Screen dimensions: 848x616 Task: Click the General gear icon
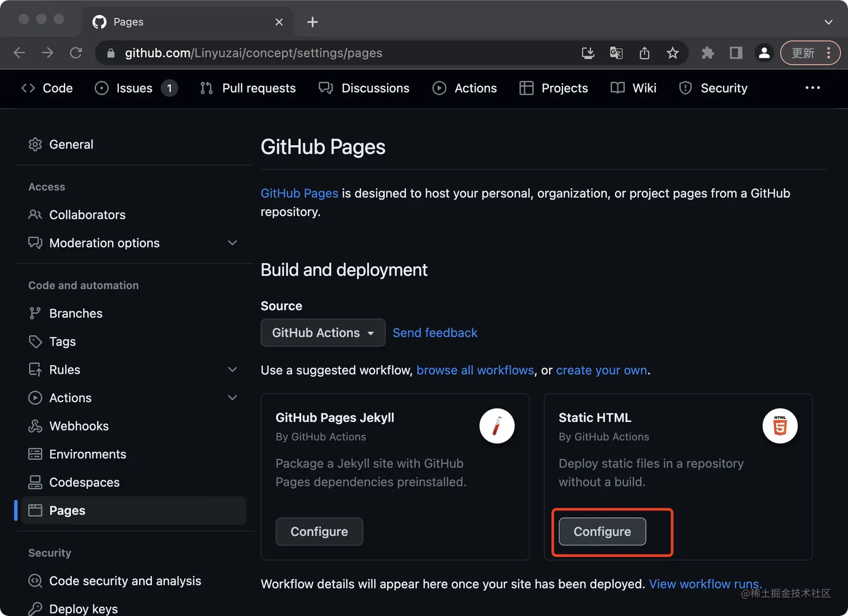[35, 145]
